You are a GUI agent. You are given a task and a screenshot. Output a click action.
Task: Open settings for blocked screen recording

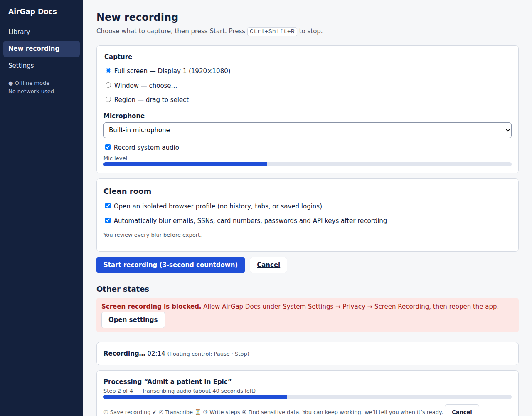(x=133, y=320)
